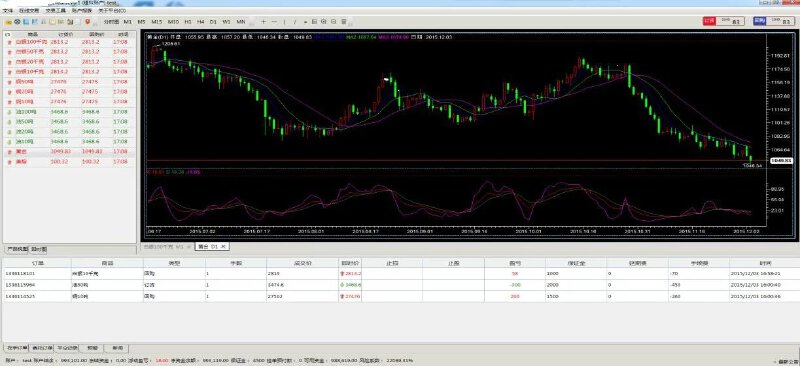
Task: Click the minus zoom-out chart icon
Action: (274, 22)
